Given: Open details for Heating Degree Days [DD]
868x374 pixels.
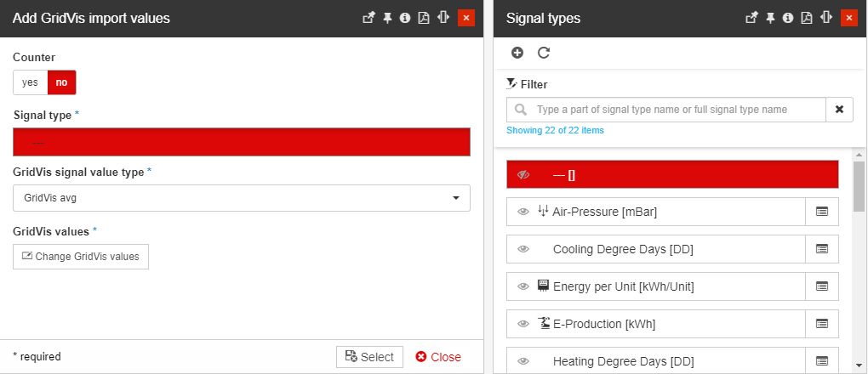Looking at the screenshot, I should coord(822,361).
